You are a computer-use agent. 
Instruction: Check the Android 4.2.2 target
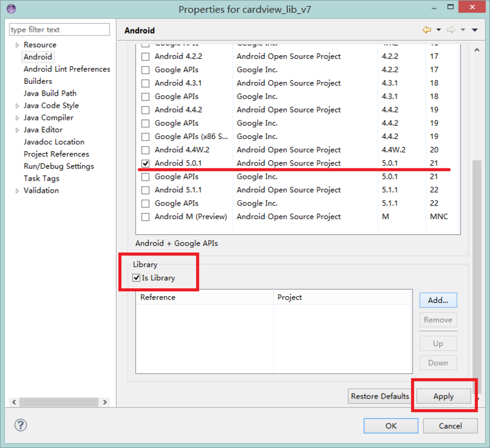145,56
